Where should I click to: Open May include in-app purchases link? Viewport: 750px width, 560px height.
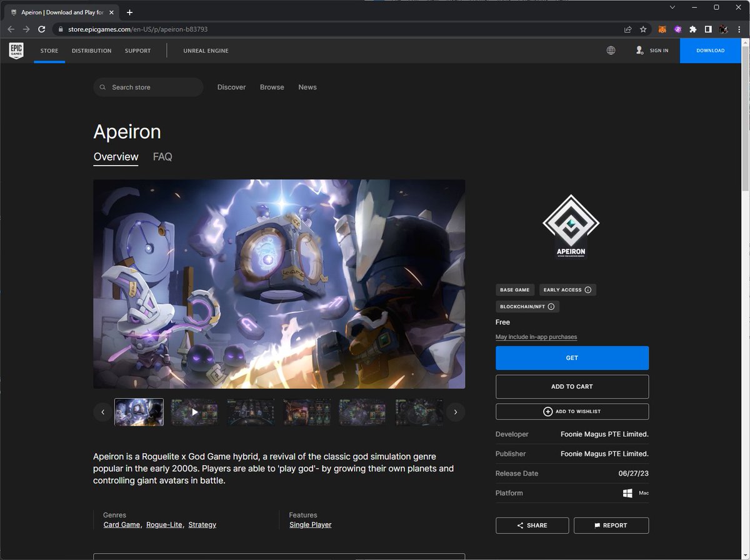[536, 337]
